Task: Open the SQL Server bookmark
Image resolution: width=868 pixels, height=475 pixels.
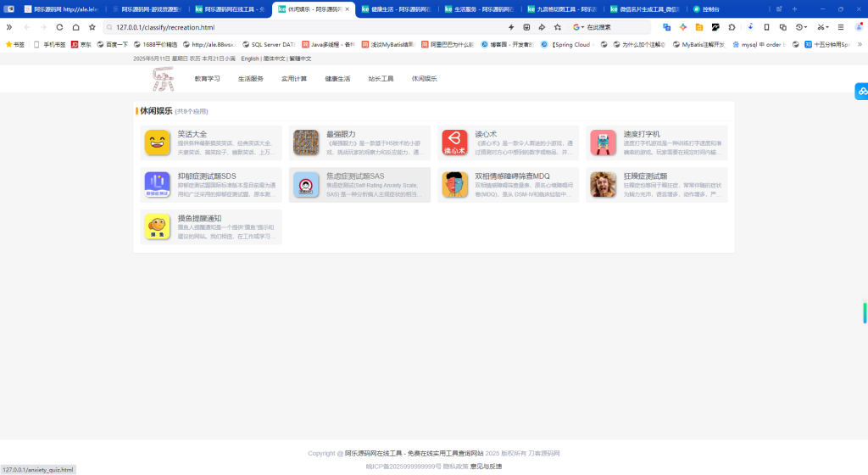Action: [269, 44]
